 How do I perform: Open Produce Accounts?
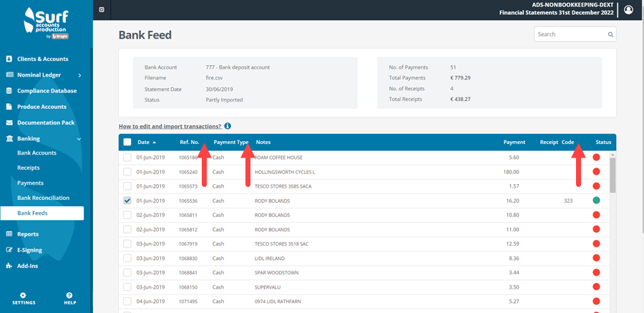pyautogui.click(x=42, y=107)
